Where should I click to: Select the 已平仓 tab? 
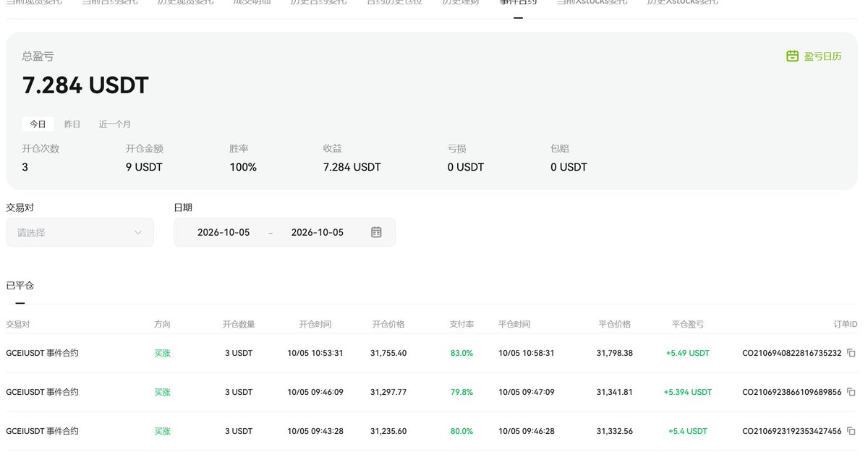[x=20, y=286]
